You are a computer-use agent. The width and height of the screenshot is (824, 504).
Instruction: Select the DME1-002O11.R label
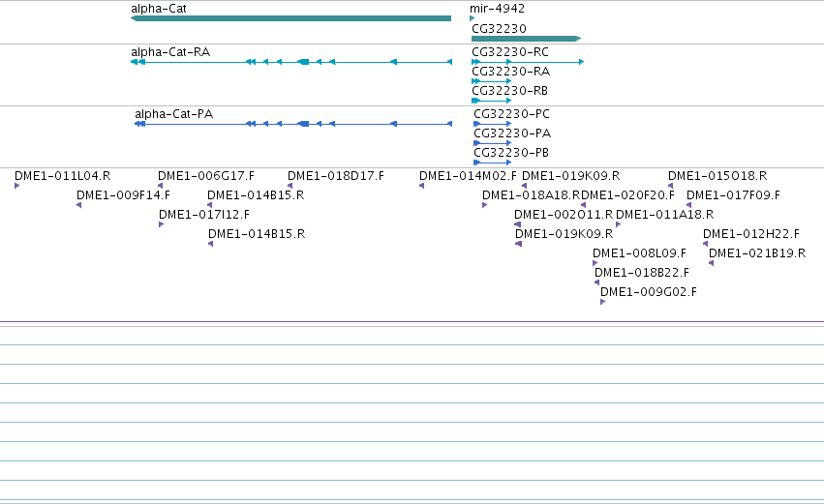[x=564, y=215]
